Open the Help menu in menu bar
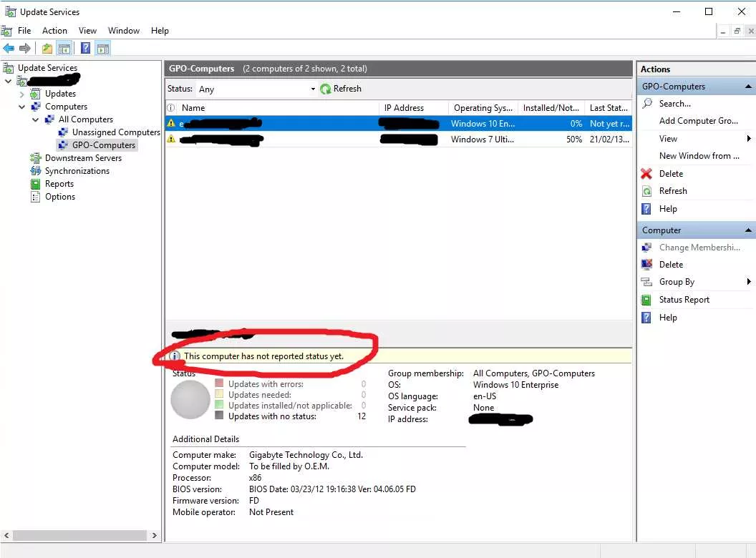 [x=160, y=30]
